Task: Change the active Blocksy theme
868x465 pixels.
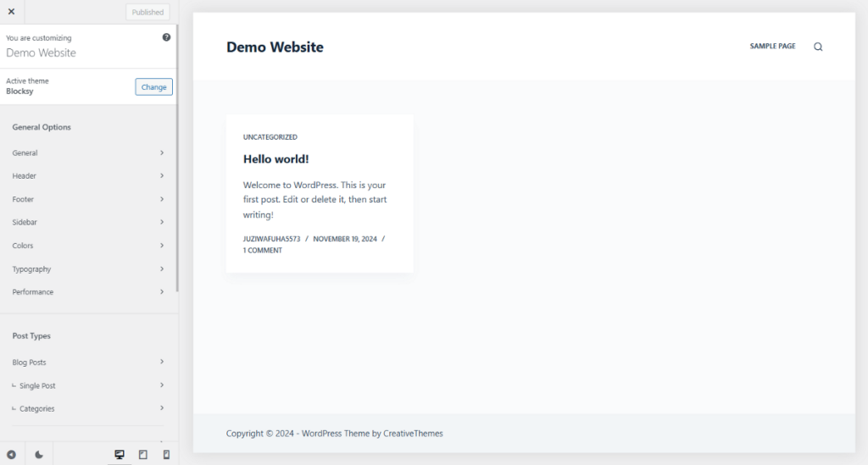Action: (154, 86)
